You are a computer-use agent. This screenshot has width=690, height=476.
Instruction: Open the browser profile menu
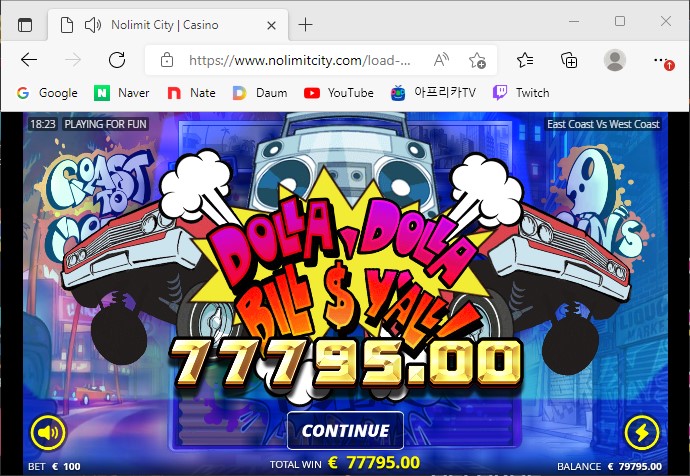point(615,60)
